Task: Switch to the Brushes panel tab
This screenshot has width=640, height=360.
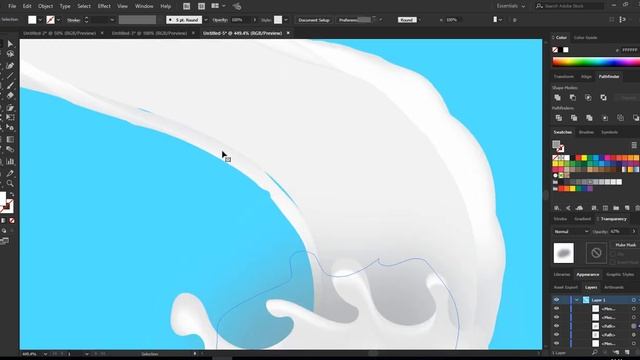Action: pyautogui.click(x=586, y=132)
